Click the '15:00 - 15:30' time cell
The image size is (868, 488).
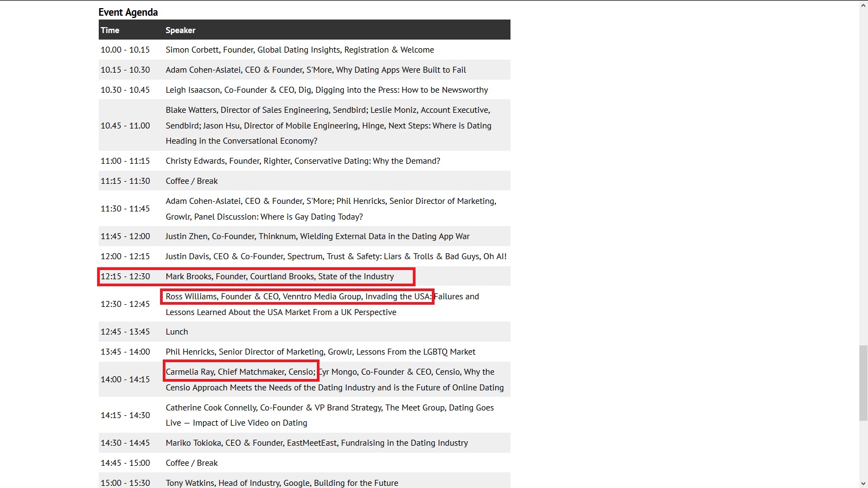point(125,483)
